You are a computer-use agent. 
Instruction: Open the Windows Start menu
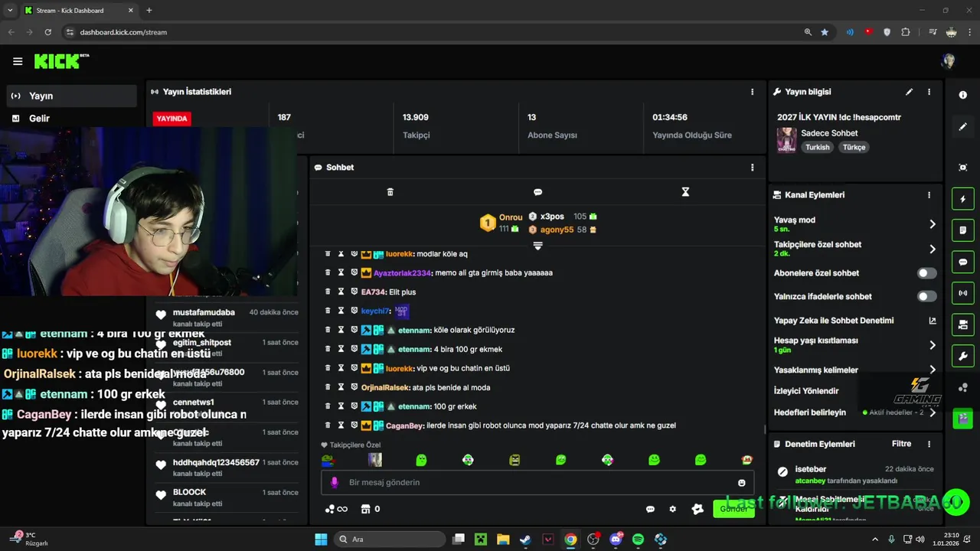pos(321,540)
